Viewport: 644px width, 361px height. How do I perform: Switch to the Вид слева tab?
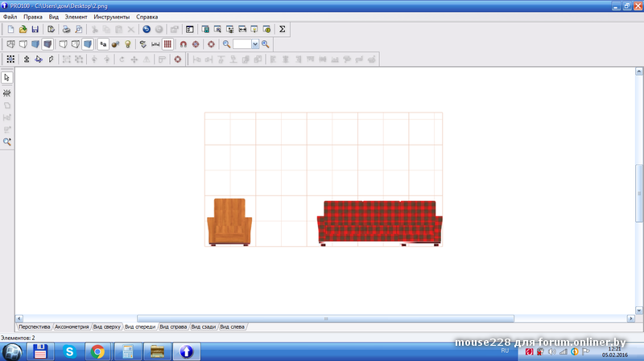point(232,327)
